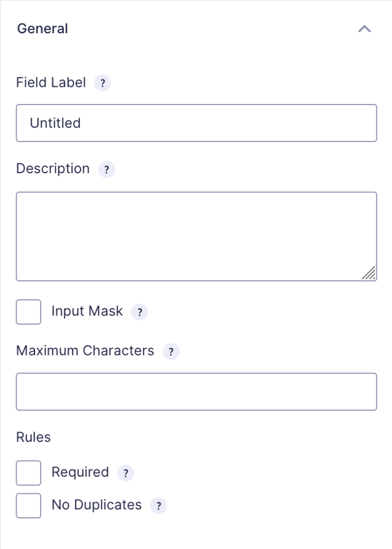
Task: Open the Description help question mark
Action: click(x=107, y=169)
